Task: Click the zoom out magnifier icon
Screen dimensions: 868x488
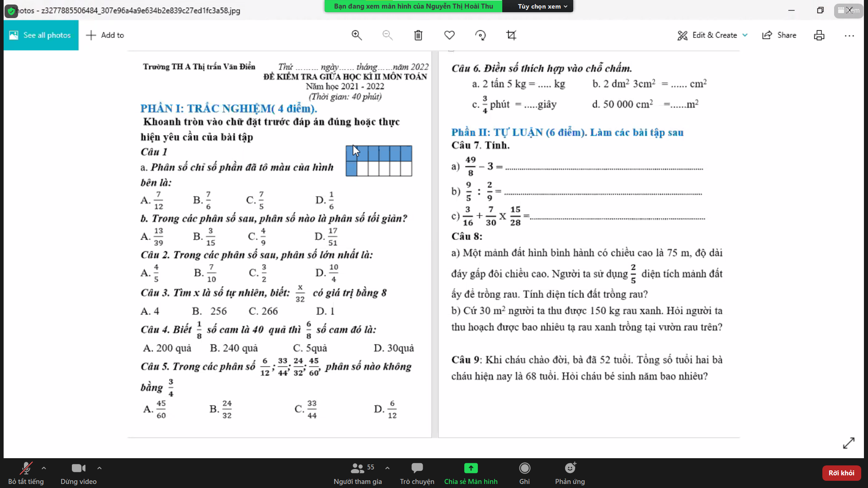Action: 387,35
